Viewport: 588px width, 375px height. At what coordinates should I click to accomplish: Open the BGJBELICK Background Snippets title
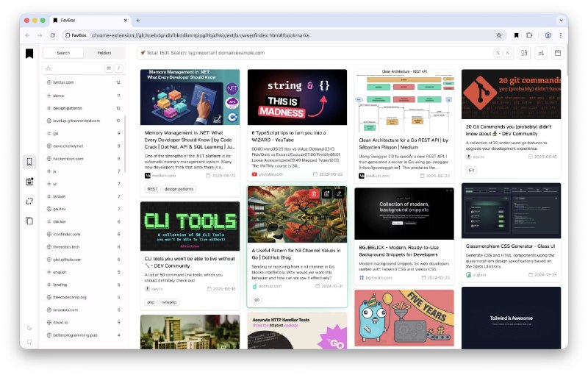(398, 251)
